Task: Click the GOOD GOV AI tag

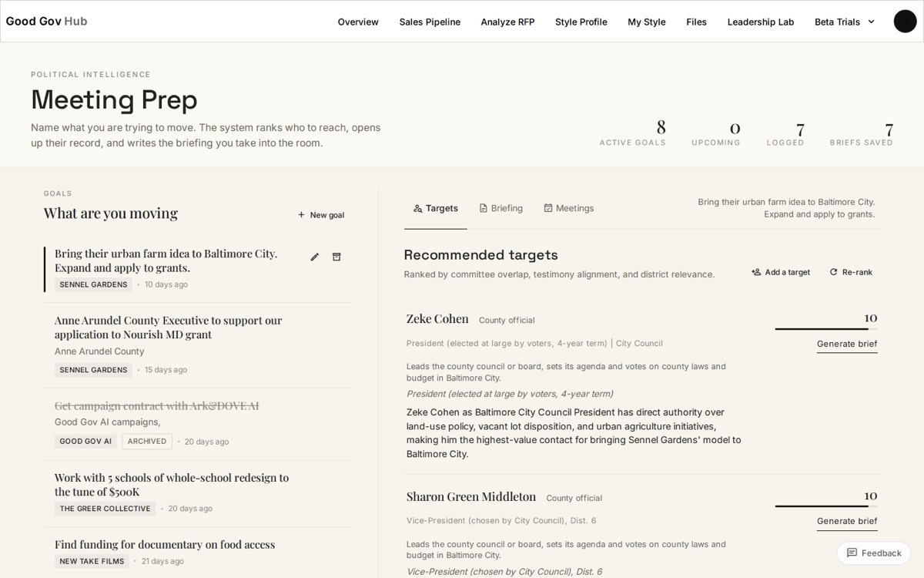Action: click(x=85, y=442)
